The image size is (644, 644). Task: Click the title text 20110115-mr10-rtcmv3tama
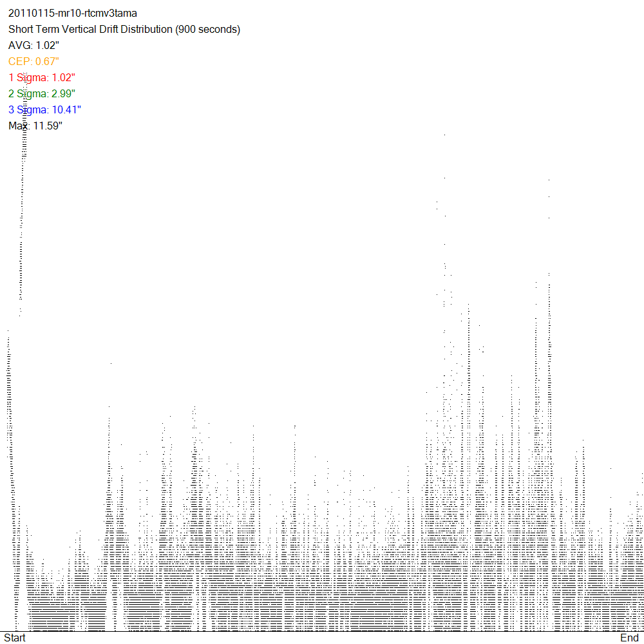72,13
